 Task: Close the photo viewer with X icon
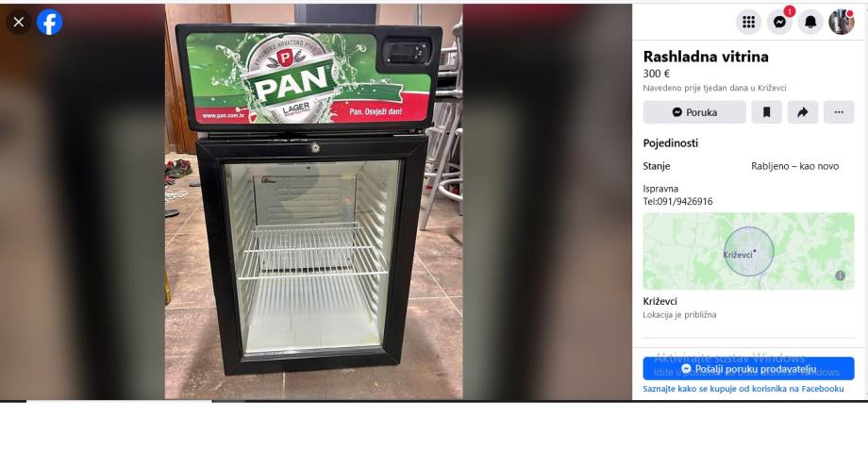(18, 22)
